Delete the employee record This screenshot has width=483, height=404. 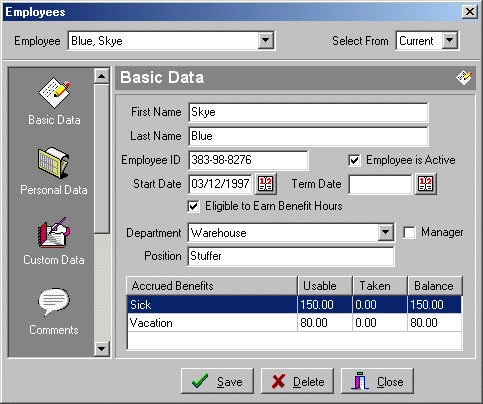pyautogui.click(x=297, y=381)
